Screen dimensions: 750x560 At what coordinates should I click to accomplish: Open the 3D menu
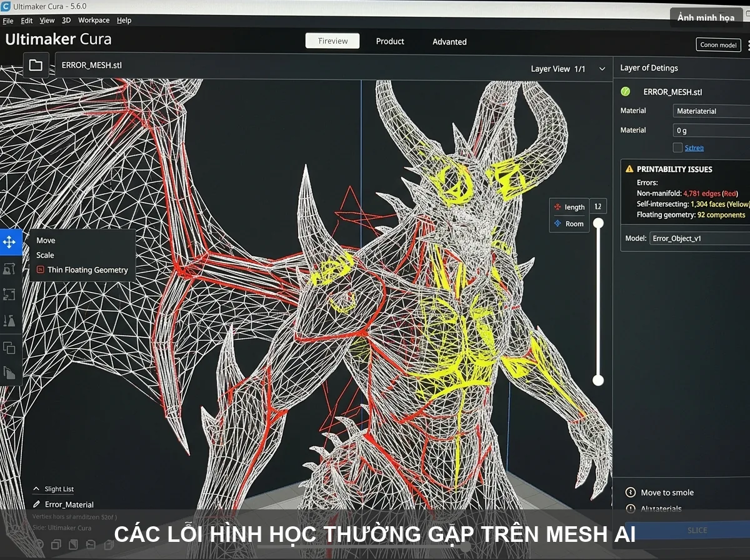66,20
